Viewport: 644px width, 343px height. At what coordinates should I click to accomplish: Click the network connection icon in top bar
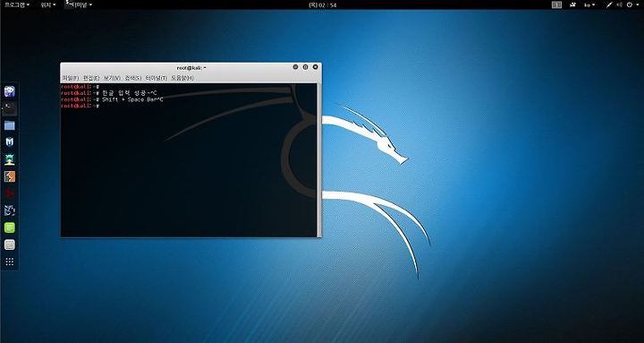609,4
